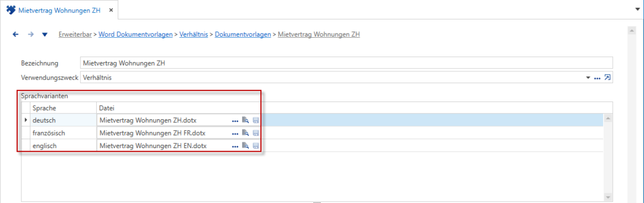Expand the deutsch row indicator arrow
The height and width of the screenshot is (203, 644).
point(26,120)
